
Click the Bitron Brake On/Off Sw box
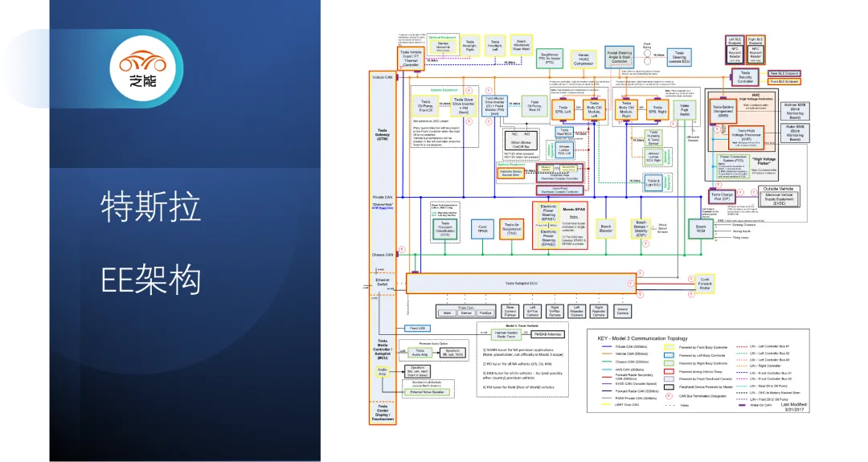tap(521, 142)
